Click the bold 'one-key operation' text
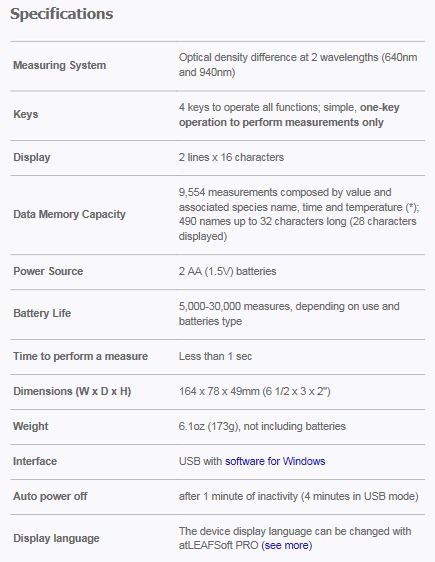 click(289, 115)
